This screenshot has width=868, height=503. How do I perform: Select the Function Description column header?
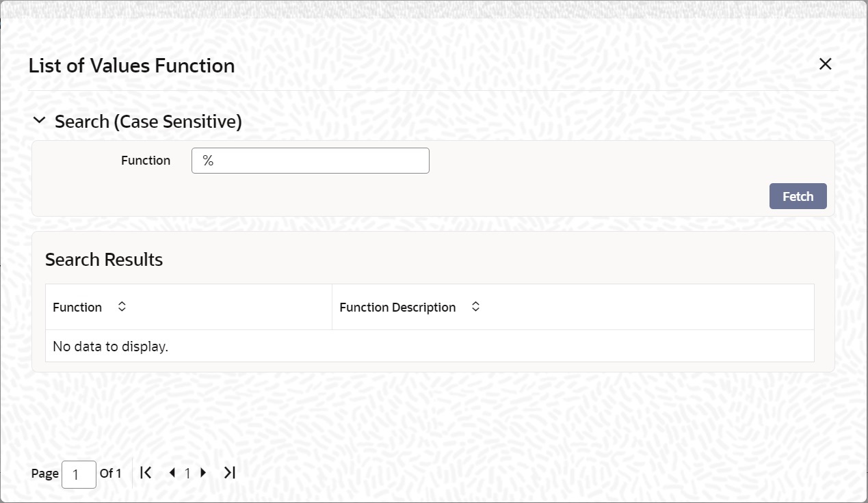tap(397, 308)
